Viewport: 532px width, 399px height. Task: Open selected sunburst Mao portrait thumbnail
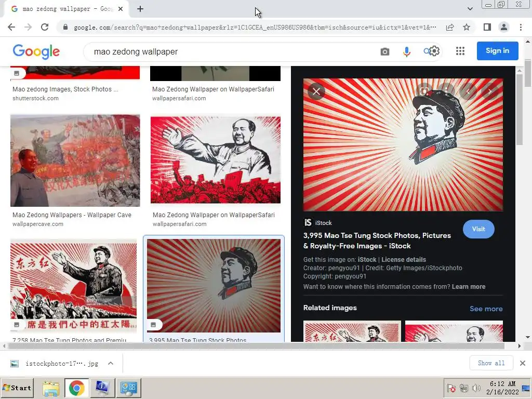214,286
